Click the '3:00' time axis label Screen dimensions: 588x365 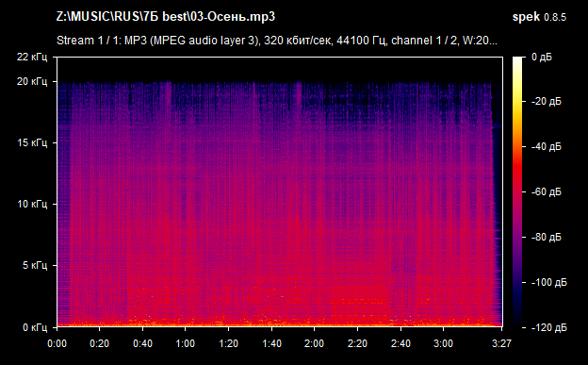click(x=443, y=343)
